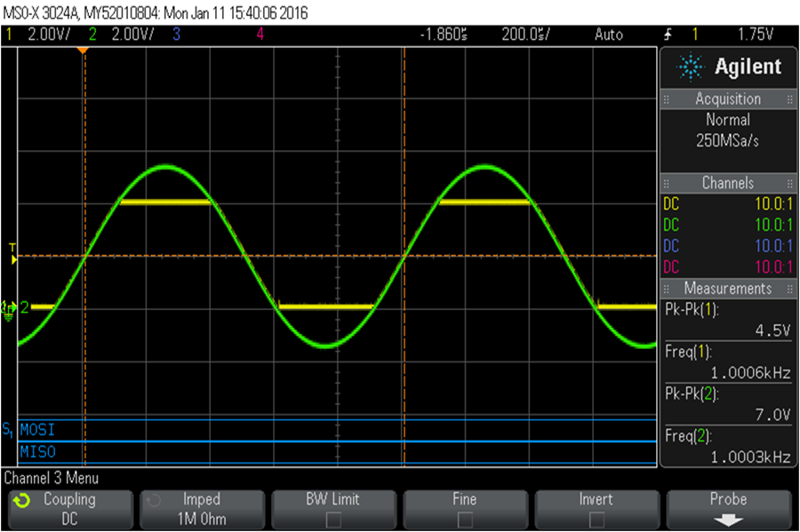Click the channel 1 yellow DC indicator
800x532 pixels.
coord(671,204)
